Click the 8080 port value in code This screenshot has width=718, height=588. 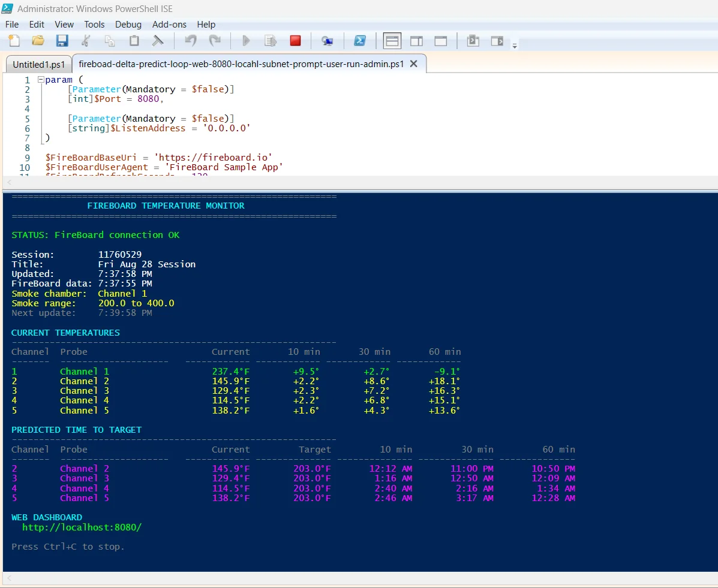[x=148, y=99]
